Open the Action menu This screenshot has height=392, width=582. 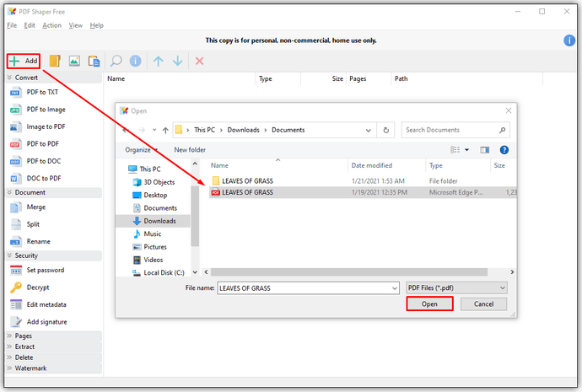pos(51,25)
